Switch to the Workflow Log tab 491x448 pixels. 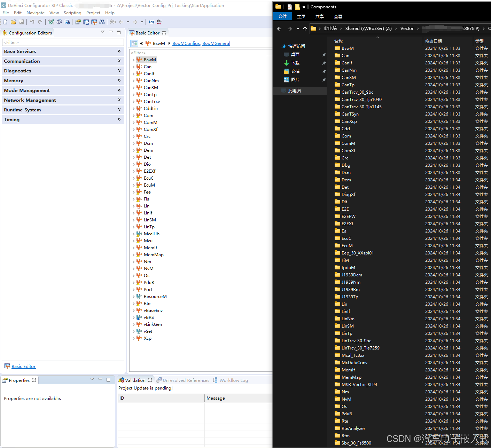click(230, 380)
